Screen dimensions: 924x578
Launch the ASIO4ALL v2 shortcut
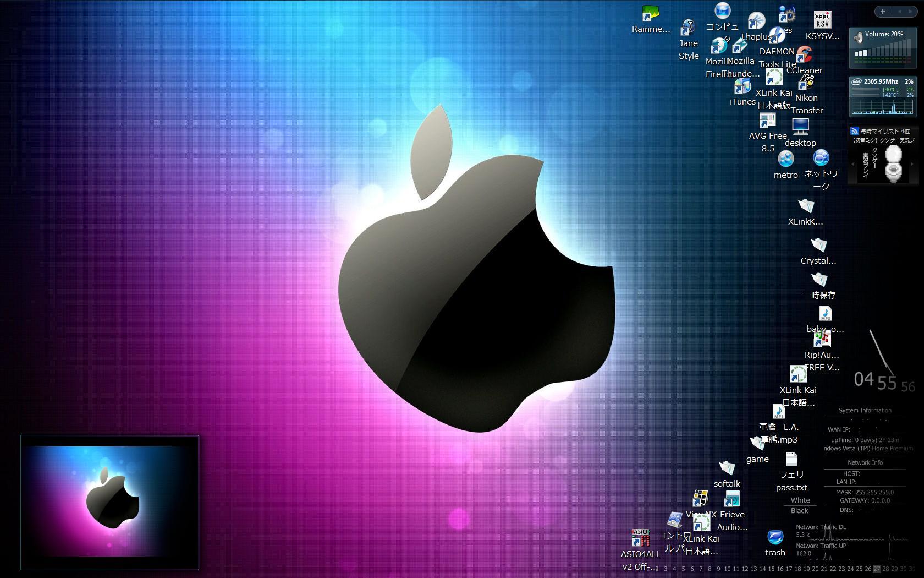tap(640, 538)
